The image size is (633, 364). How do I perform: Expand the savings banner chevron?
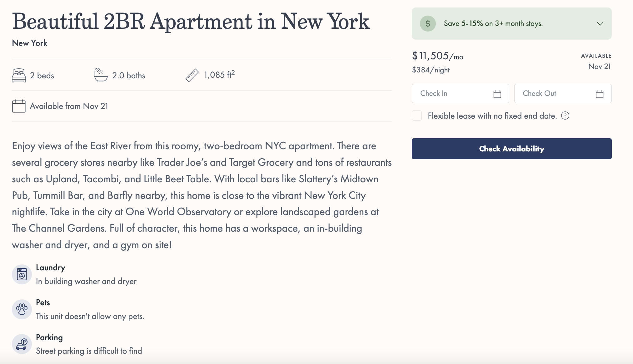click(x=600, y=24)
